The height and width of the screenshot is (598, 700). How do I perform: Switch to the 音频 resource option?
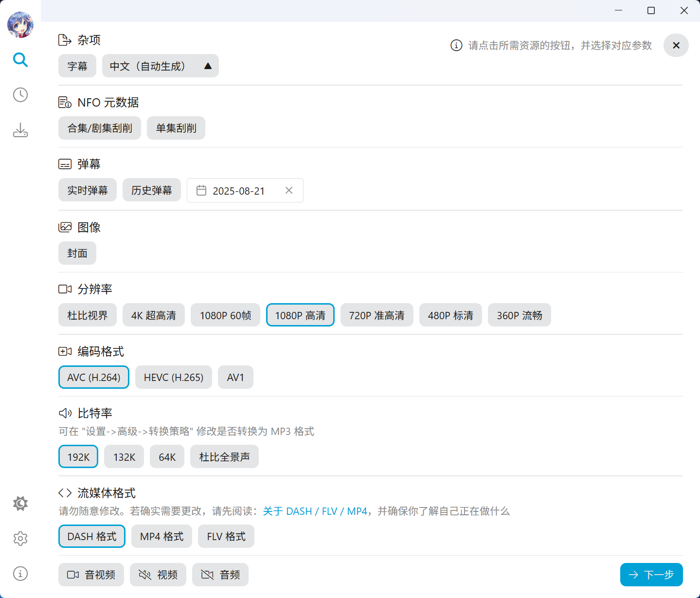(x=220, y=575)
